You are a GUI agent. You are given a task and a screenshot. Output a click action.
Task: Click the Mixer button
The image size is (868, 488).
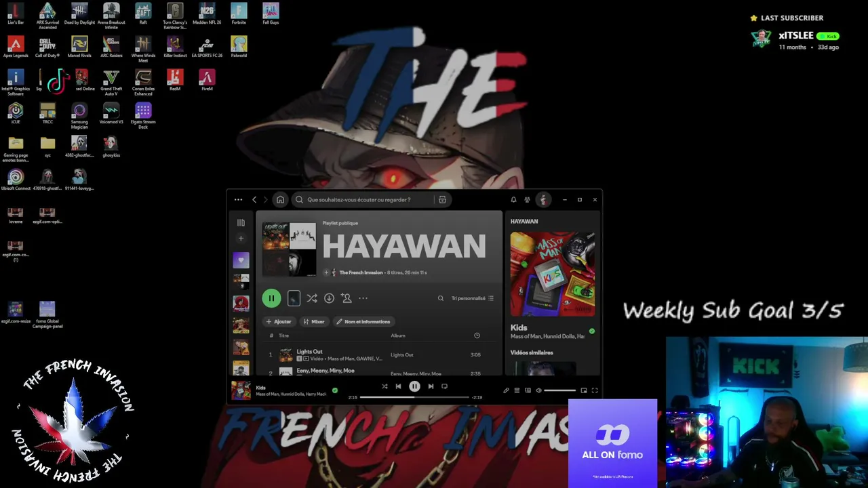314,322
